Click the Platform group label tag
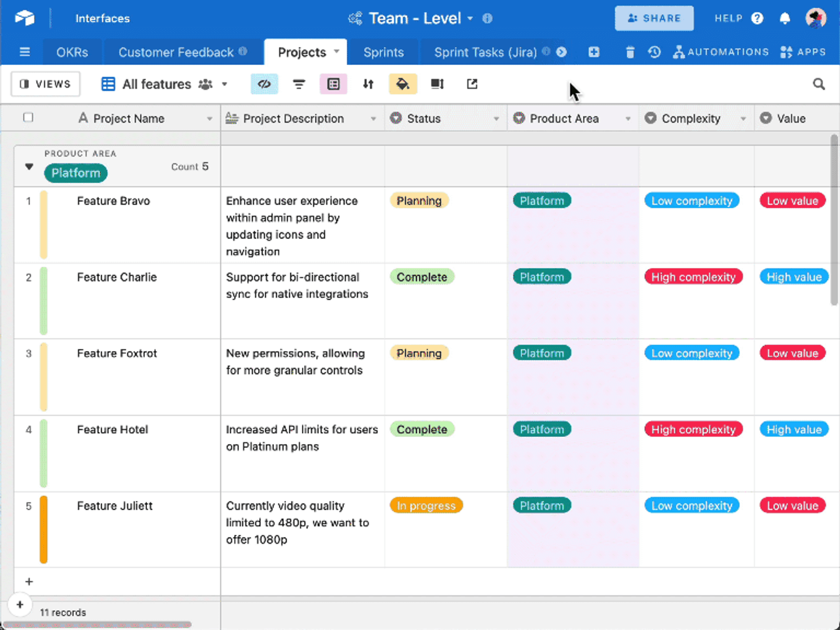 [x=76, y=173]
